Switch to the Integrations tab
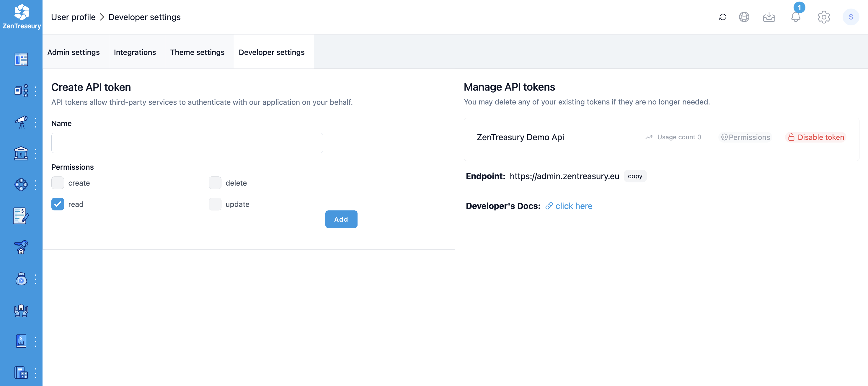Screen dimensions: 868x386 [x=135, y=52]
